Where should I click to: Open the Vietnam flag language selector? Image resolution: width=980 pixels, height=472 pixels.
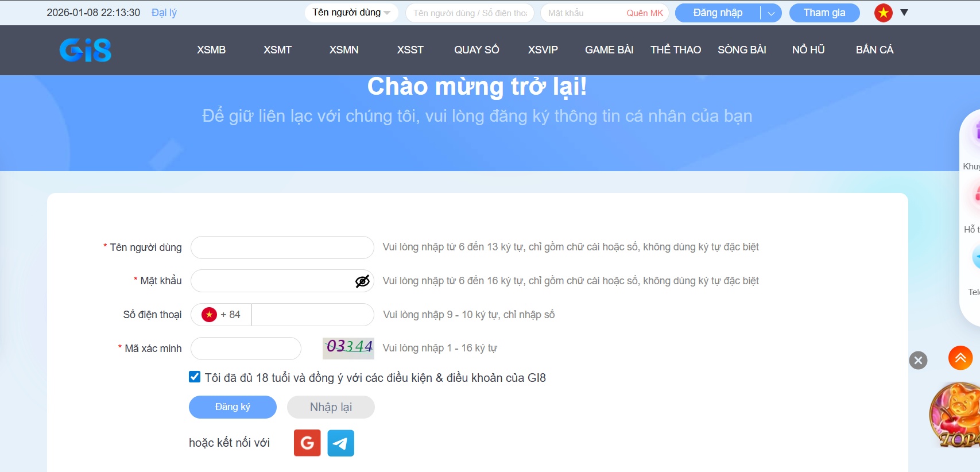pos(884,13)
